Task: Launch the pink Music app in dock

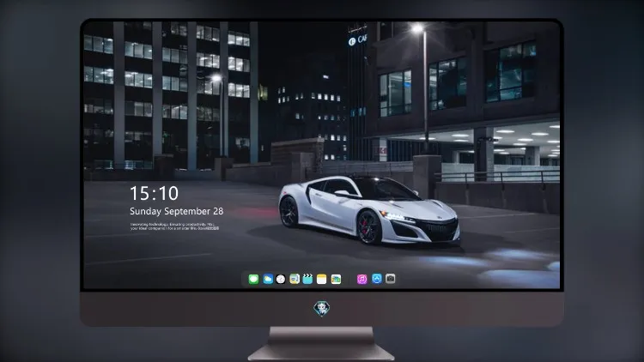Action: [361, 279]
